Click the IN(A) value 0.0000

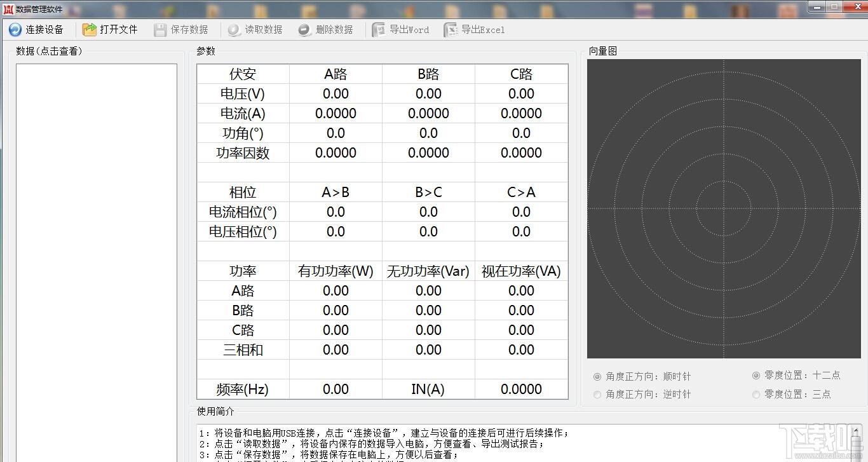tap(521, 389)
